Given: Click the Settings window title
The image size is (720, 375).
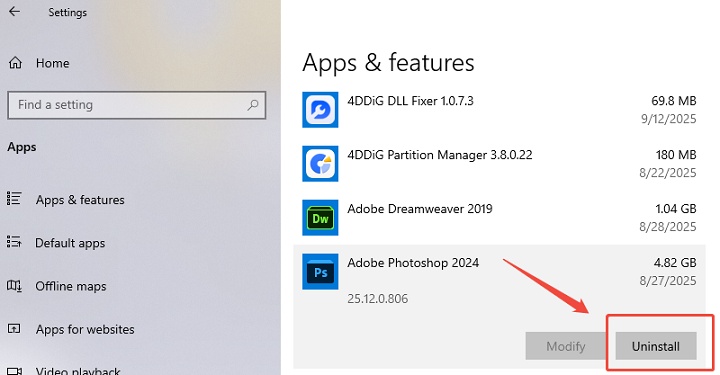Looking at the screenshot, I should click(x=68, y=12).
